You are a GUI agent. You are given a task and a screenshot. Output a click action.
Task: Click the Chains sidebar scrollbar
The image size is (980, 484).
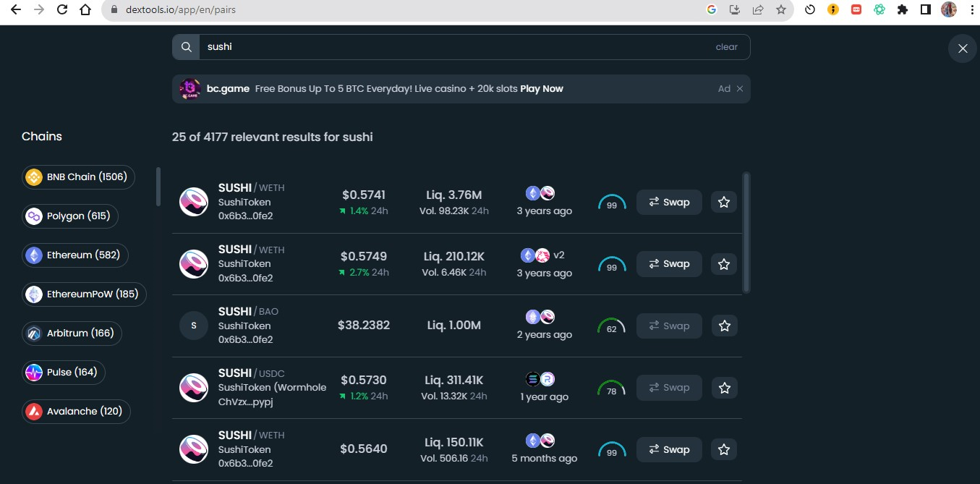click(158, 187)
